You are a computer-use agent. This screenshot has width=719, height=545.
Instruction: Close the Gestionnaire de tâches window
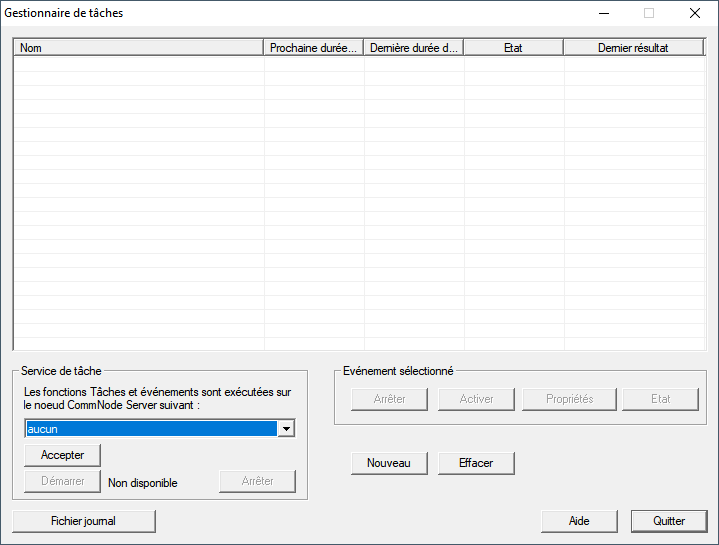tap(694, 14)
